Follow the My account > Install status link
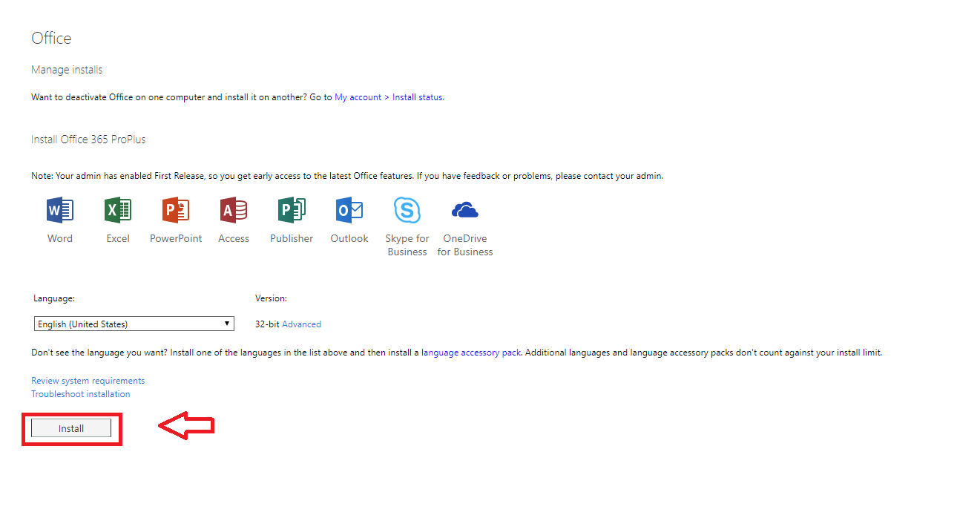Viewport: 980px width, 521px height. [x=389, y=97]
